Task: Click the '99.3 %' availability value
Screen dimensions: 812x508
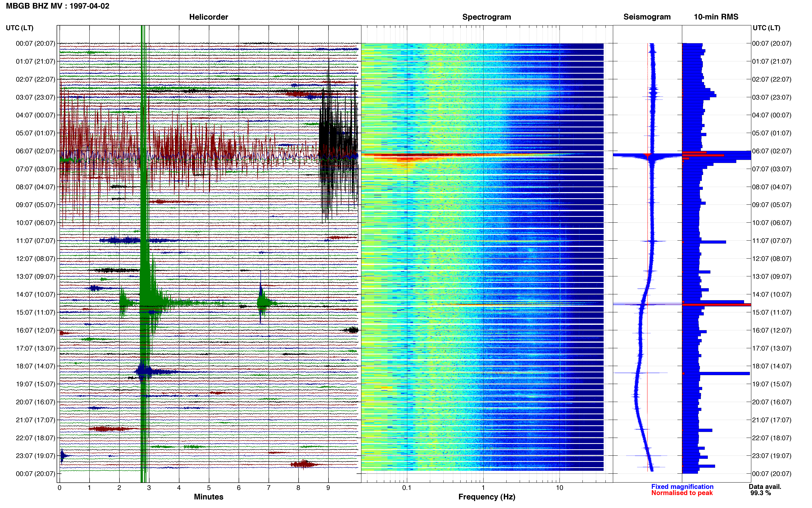Action: 761,493
